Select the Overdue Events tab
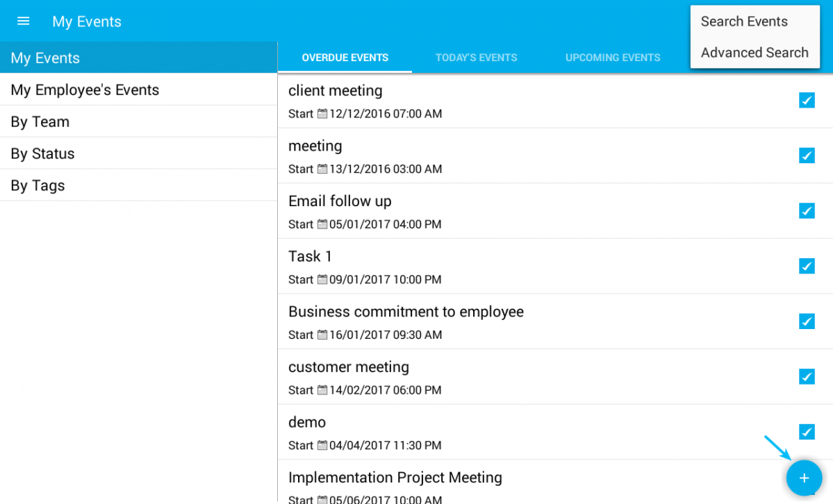Image resolution: width=833 pixels, height=504 pixels. tap(345, 58)
